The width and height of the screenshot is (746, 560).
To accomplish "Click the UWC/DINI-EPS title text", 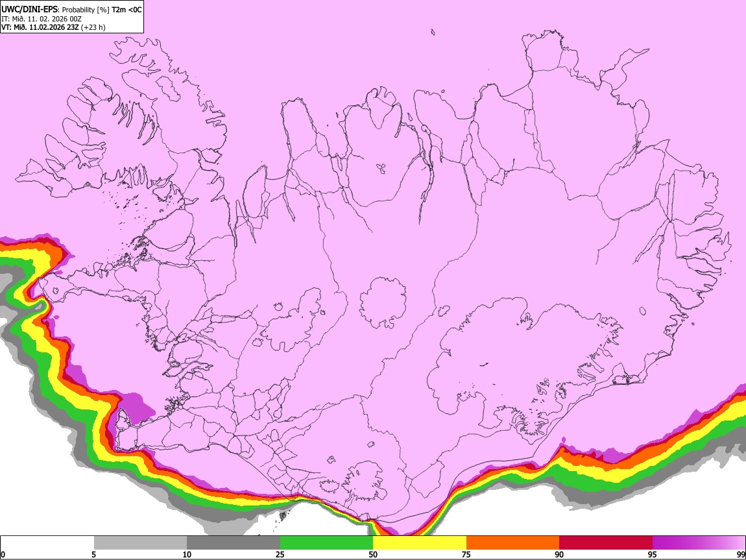I will click(71, 10).
